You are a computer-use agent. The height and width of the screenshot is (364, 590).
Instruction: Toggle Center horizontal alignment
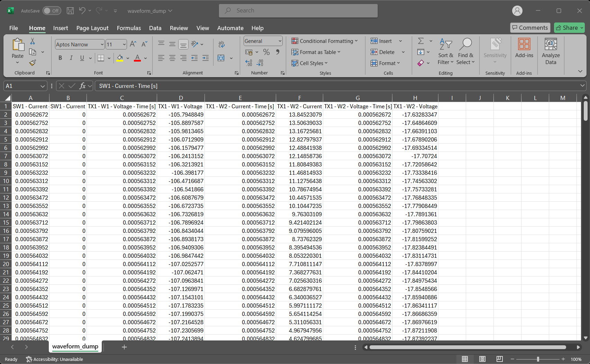tap(172, 58)
